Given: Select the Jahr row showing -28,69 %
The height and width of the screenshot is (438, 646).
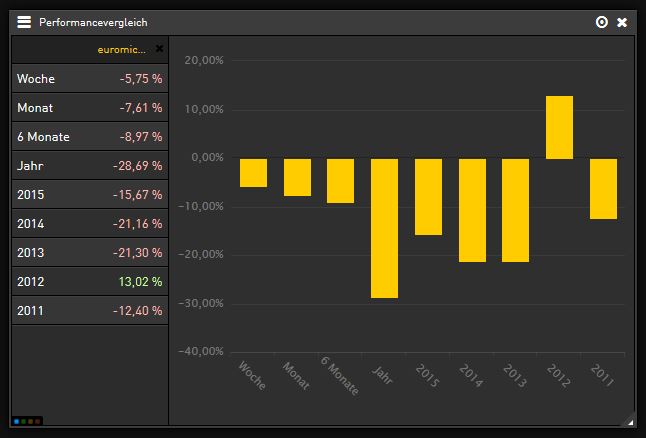Looking at the screenshot, I should click(x=89, y=166).
